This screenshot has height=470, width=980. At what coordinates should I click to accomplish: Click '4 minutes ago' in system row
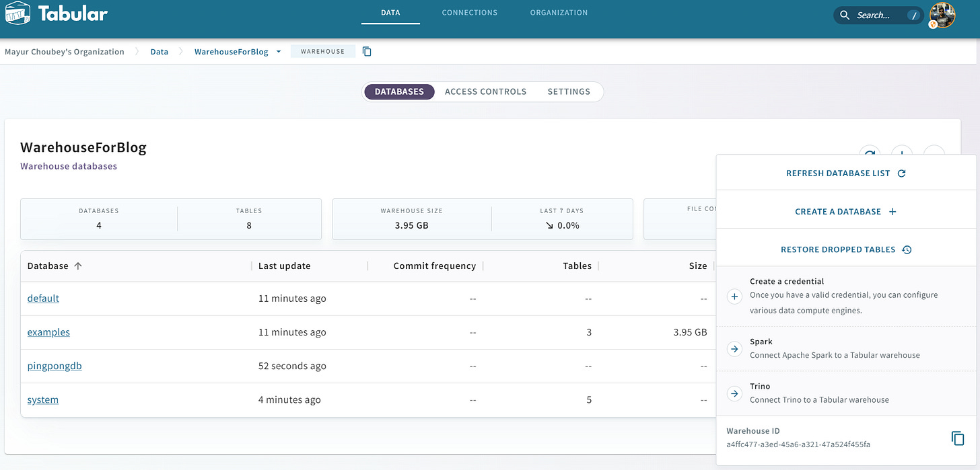coord(289,399)
